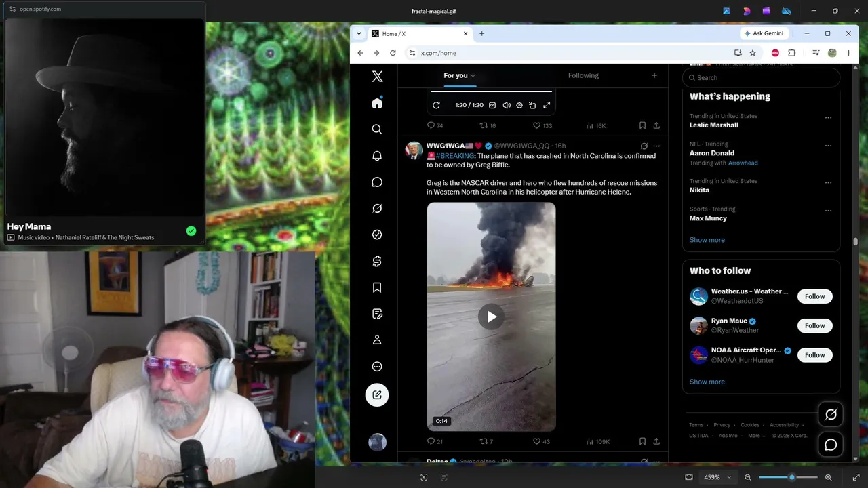Click the #BREAKING hashtag link
This screenshot has height=488, width=868.
point(455,156)
